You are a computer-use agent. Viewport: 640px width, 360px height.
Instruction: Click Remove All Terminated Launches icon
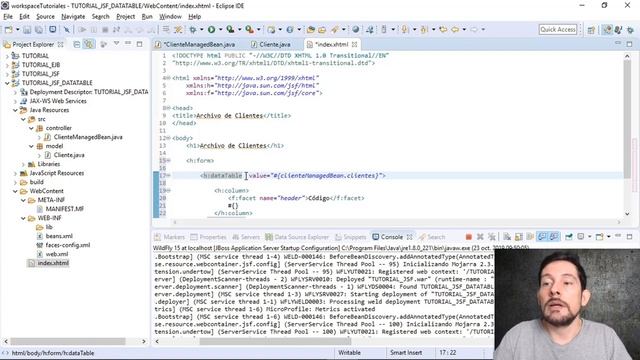tap(492, 237)
